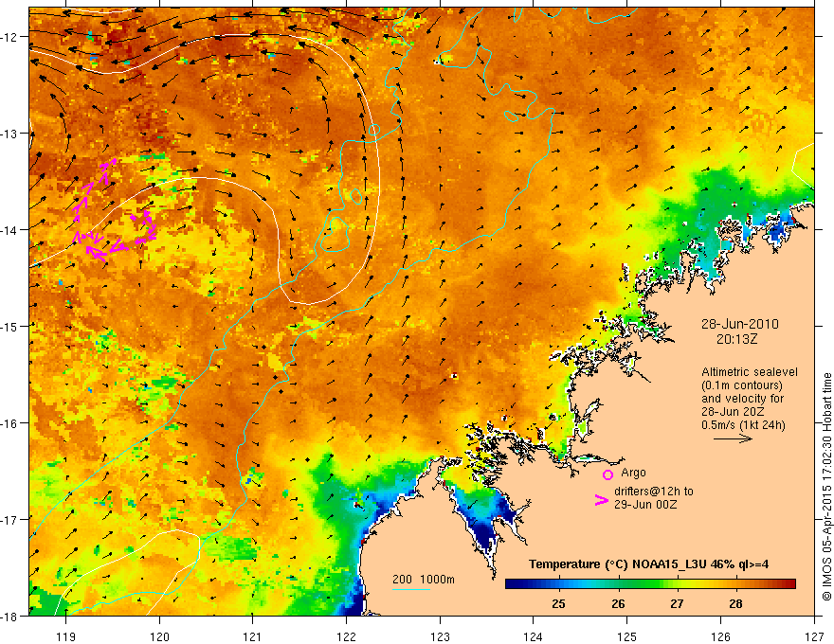Image resolution: width=834 pixels, height=644 pixels.
Task: Click the 'Altimetric sealevel' legend text
Action: [750, 372]
